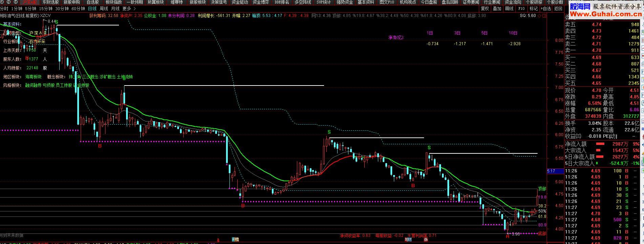
Task: Click 最高 value 4.85
Action: click(634, 97)
